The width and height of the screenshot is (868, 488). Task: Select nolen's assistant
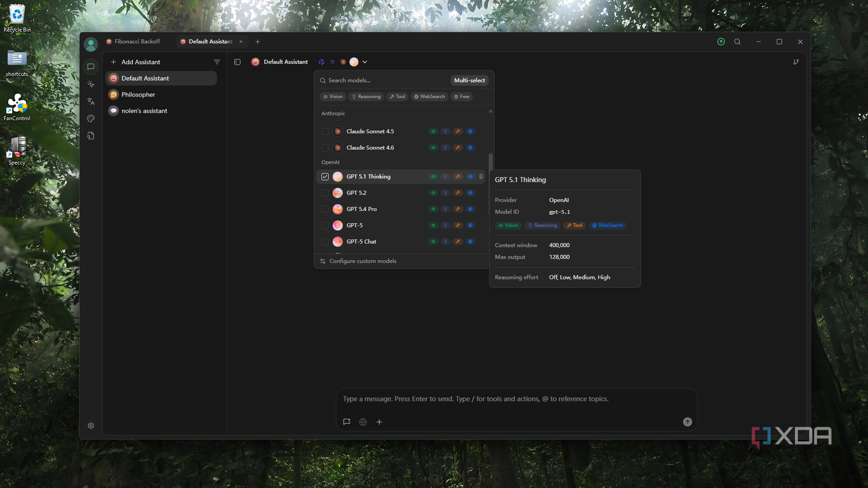click(161, 110)
